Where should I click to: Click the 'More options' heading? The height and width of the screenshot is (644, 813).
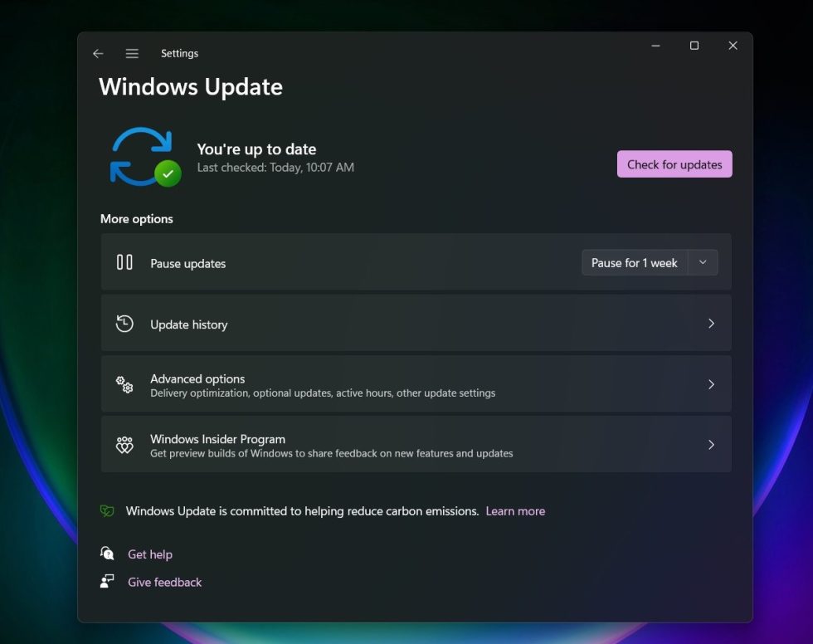tap(136, 219)
